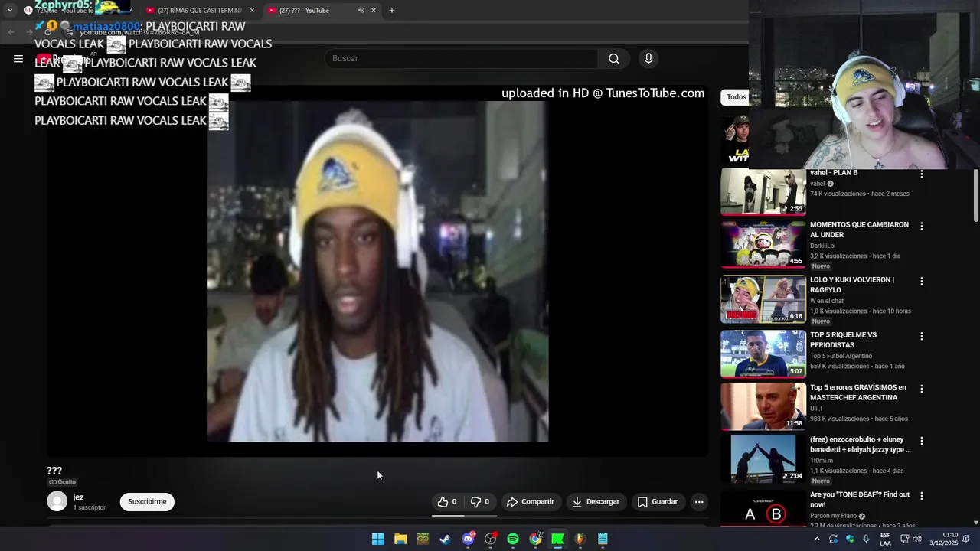Open the enzocerobulto + eluney type beat thumbnail
Image resolution: width=980 pixels, height=551 pixels.
point(763,458)
